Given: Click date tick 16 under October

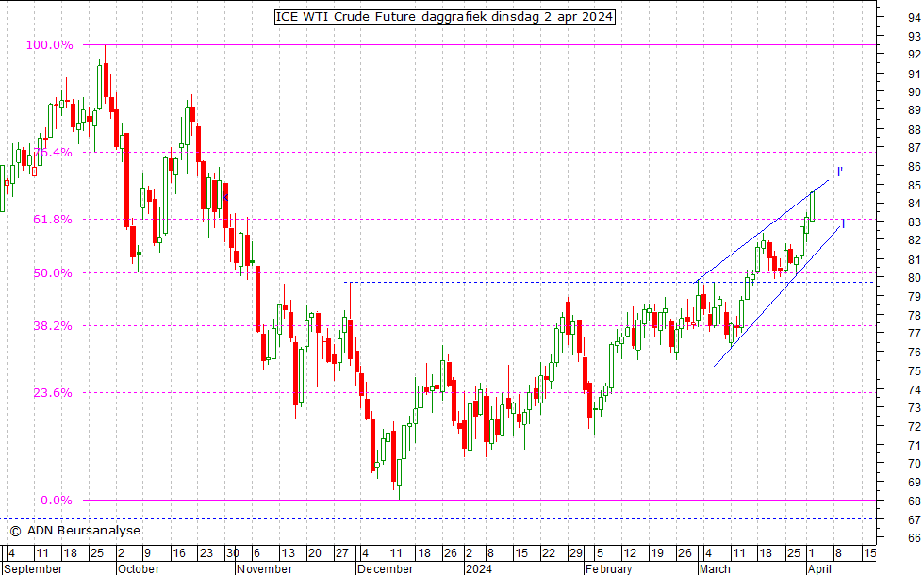Looking at the screenshot, I should (178, 553).
